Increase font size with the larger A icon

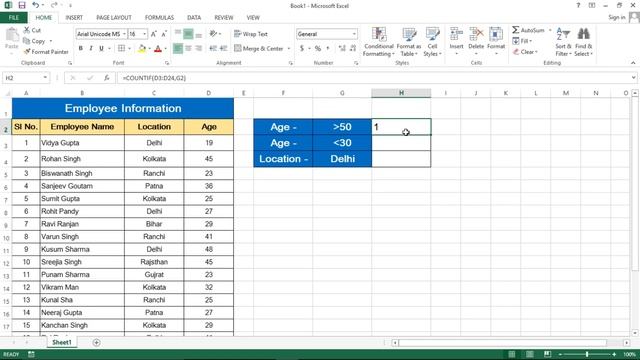(x=154, y=34)
